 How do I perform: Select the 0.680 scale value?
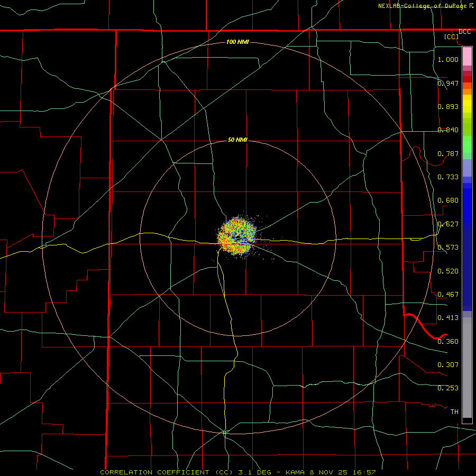(x=448, y=200)
